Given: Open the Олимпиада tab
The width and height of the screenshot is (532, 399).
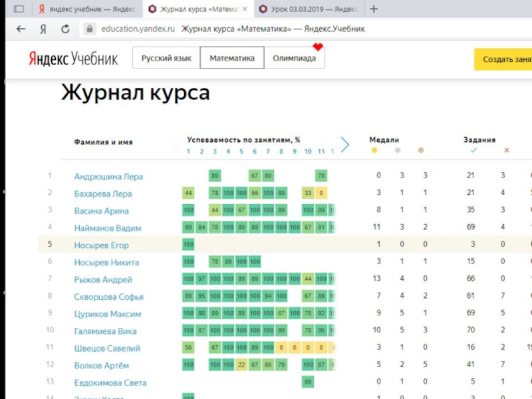Looking at the screenshot, I should [x=294, y=59].
